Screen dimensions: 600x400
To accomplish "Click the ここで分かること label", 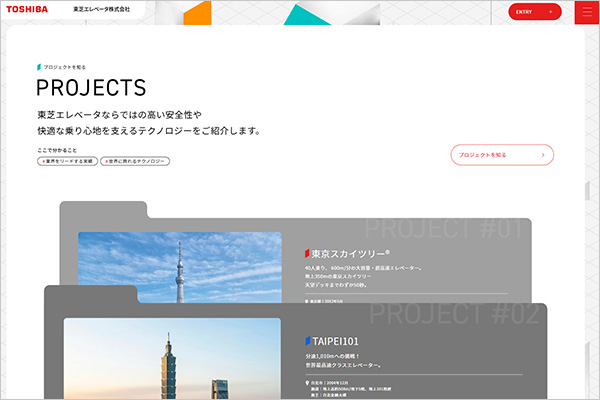I will [x=57, y=150].
